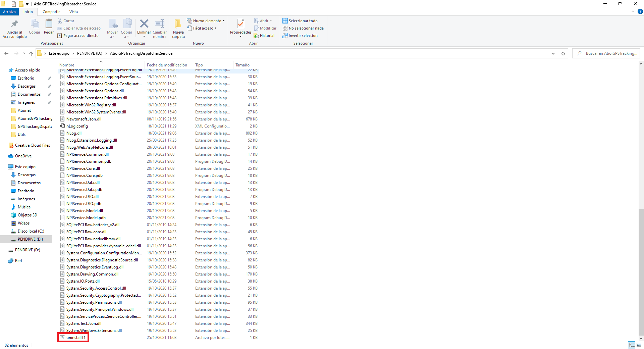Switch to the Vista ribbon tab
644x349 pixels.
point(73,12)
